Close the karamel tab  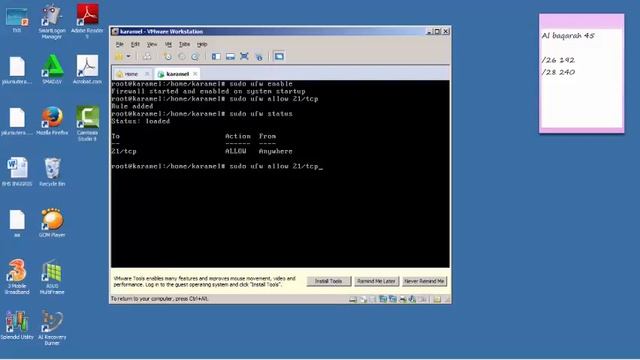(196, 73)
